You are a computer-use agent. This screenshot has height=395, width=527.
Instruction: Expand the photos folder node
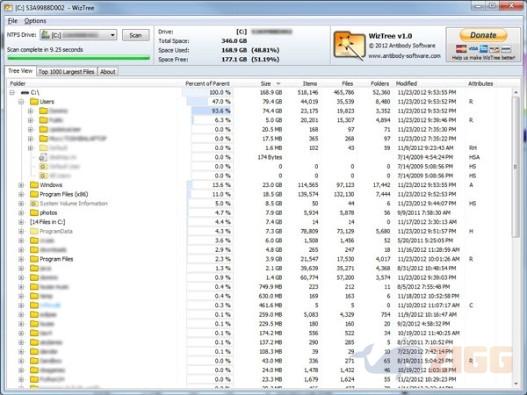(21, 213)
